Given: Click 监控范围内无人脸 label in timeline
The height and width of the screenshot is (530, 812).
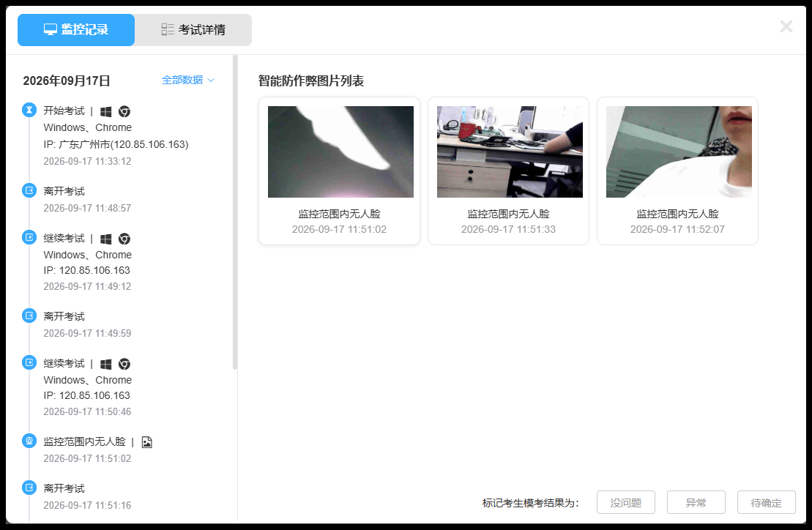Looking at the screenshot, I should tap(84, 441).
